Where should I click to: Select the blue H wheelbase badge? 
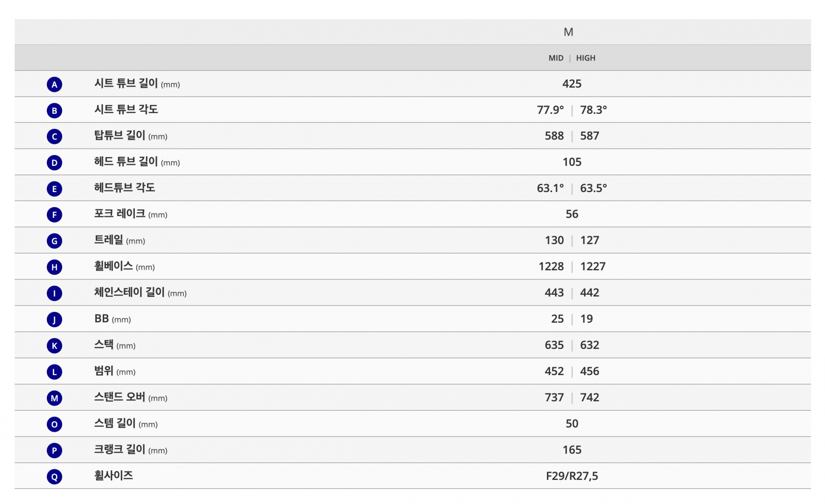tap(55, 267)
